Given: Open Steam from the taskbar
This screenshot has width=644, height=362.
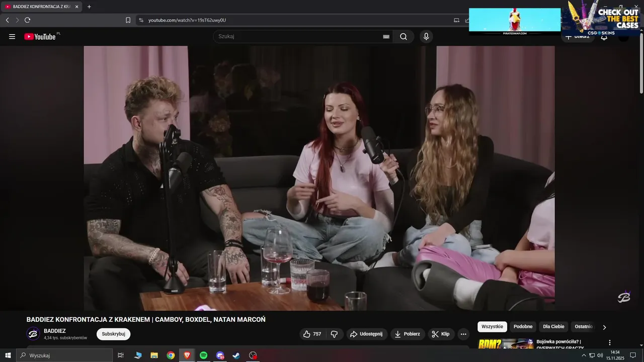Looking at the screenshot, I should [x=236, y=355].
